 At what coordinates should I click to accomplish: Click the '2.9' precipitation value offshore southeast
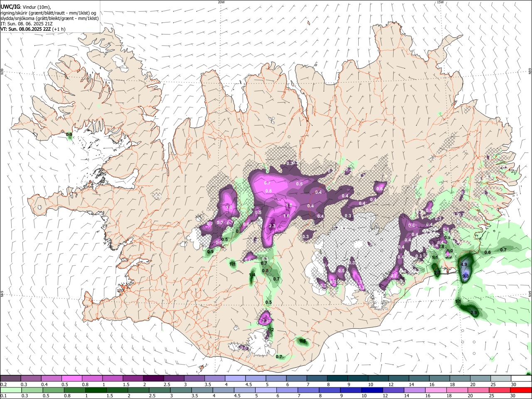(x=473, y=313)
